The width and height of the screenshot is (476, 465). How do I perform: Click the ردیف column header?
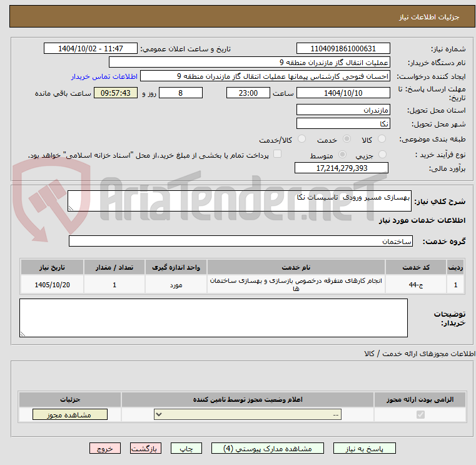(x=455, y=267)
